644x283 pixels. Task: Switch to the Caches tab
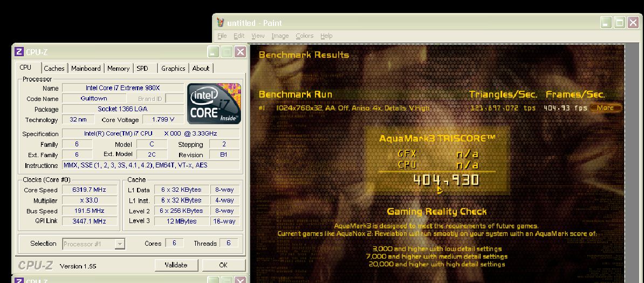pyautogui.click(x=54, y=69)
